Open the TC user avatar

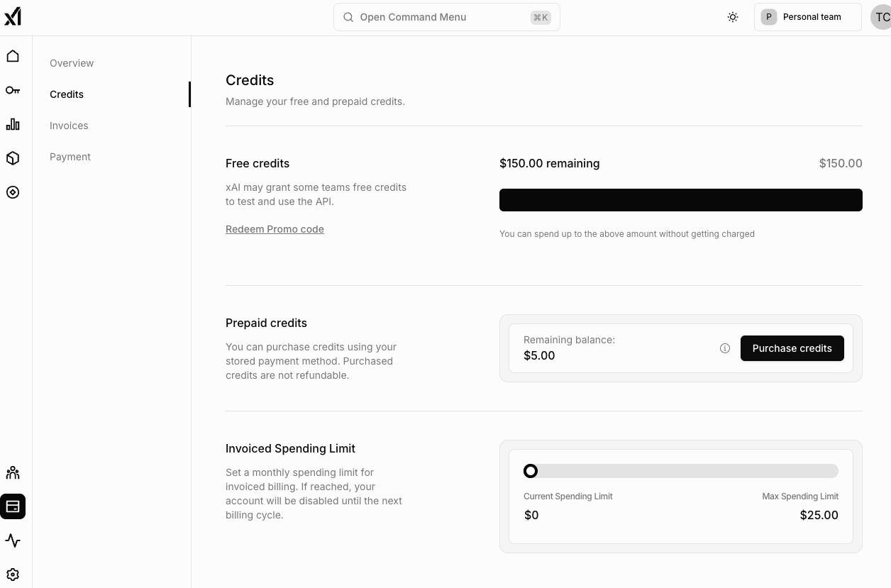[881, 17]
